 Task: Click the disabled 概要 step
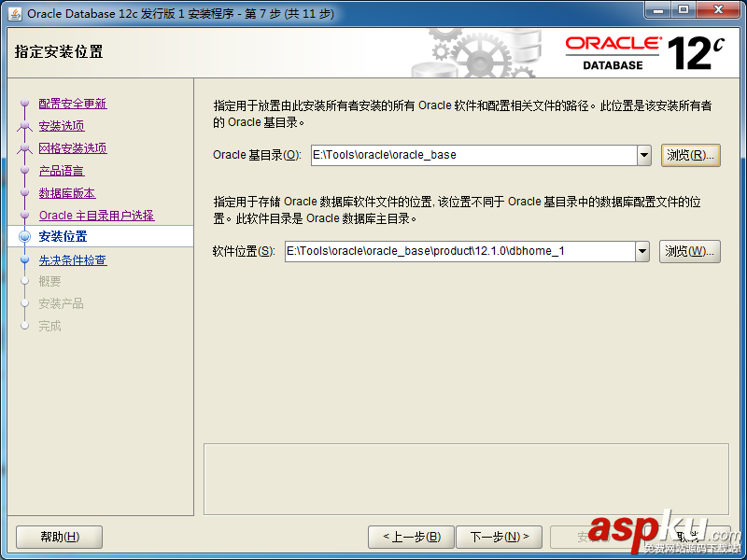click(49, 282)
